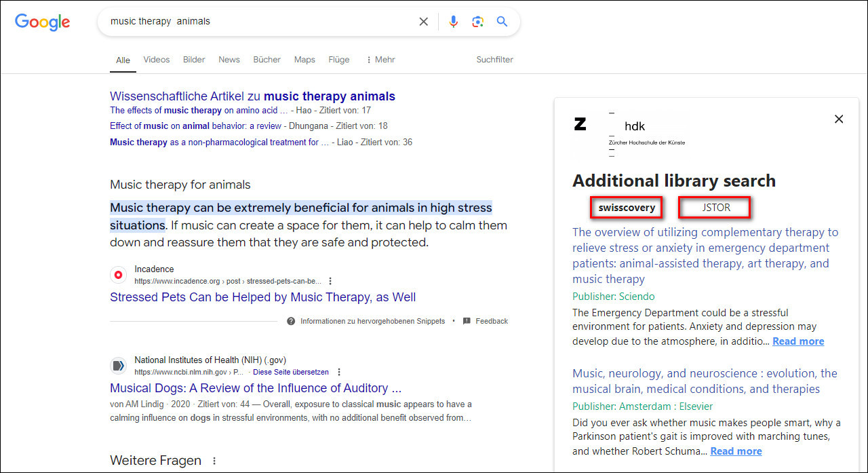Open the Flüge tab

coord(339,60)
